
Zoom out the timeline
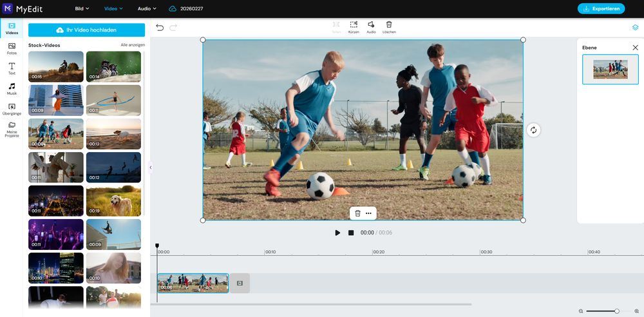tap(581, 311)
